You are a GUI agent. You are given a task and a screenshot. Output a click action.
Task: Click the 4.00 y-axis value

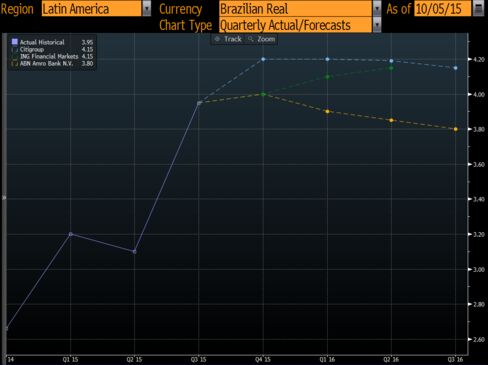point(479,94)
